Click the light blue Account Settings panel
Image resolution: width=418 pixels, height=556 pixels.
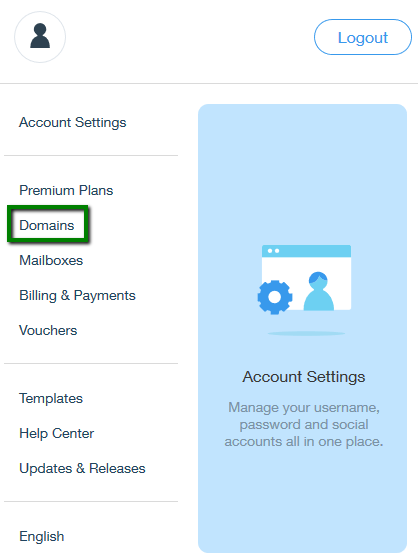coord(302,328)
